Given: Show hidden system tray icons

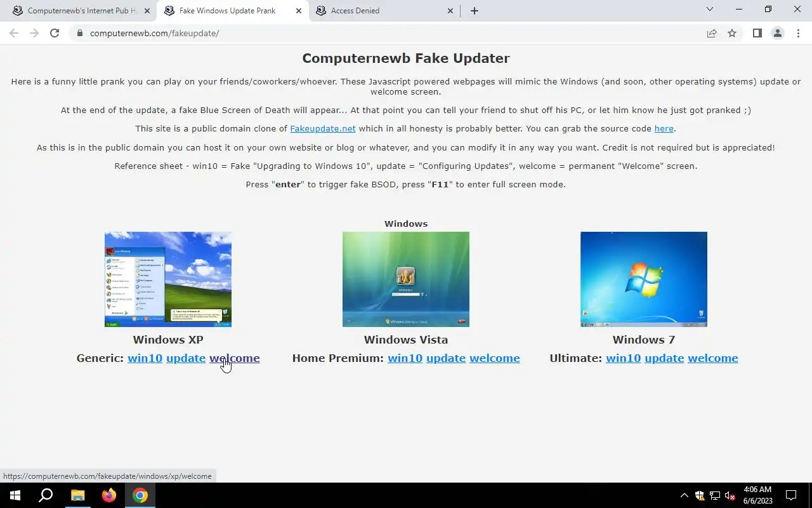Looking at the screenshot, I should coord(684,495).
